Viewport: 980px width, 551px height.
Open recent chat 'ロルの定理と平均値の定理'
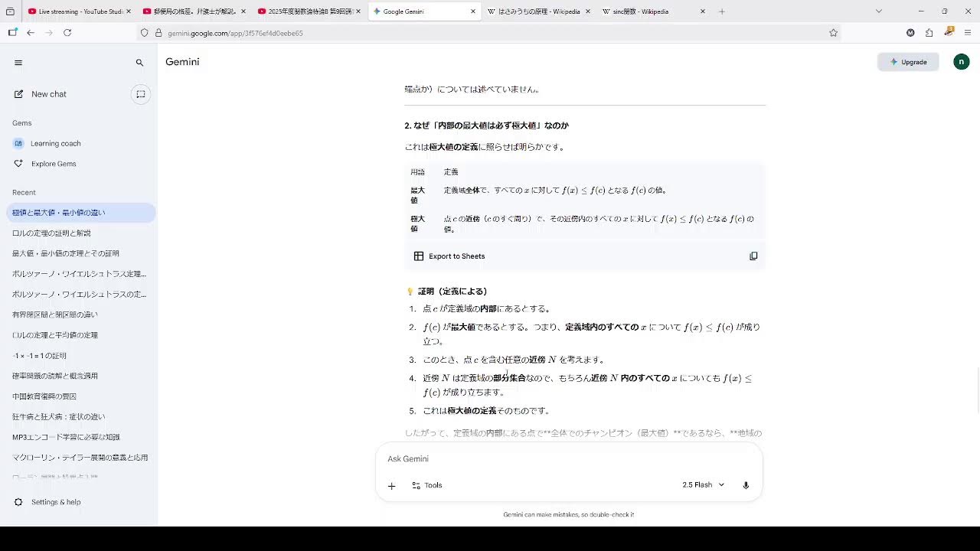tap(55, 335)
